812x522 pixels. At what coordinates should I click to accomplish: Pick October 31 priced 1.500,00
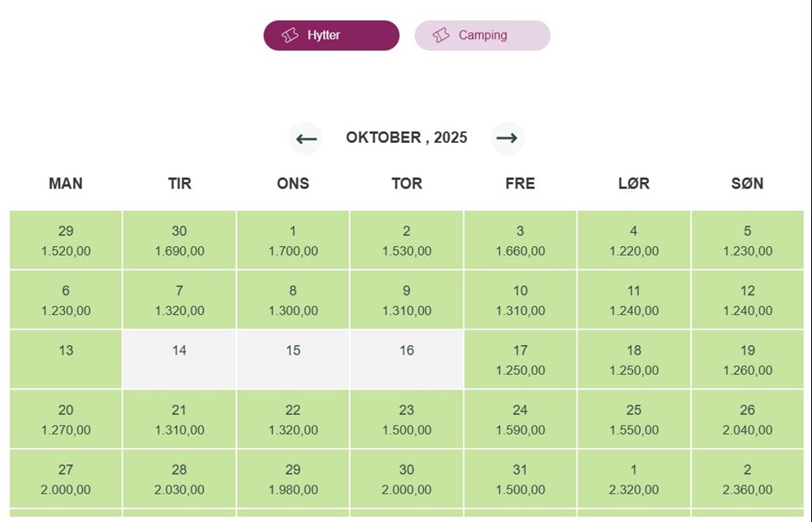coord(520,479)
